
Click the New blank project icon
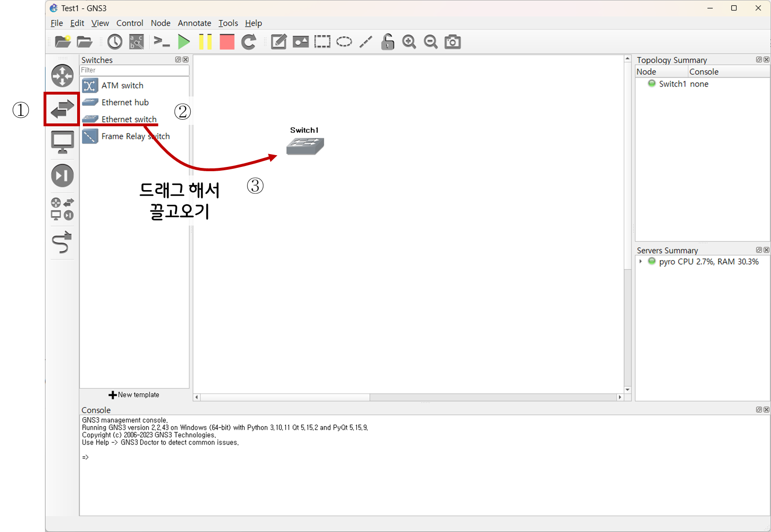(62, 42)
